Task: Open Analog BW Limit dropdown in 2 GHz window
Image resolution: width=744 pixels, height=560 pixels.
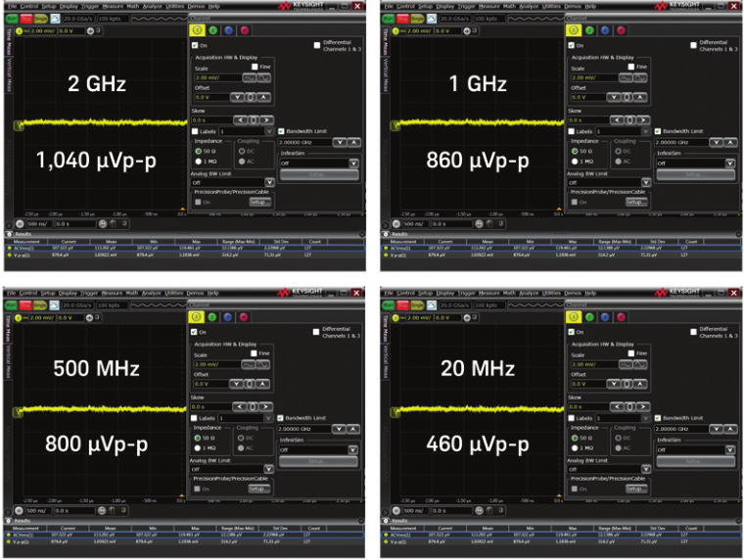Action: (x=269, y=182)
